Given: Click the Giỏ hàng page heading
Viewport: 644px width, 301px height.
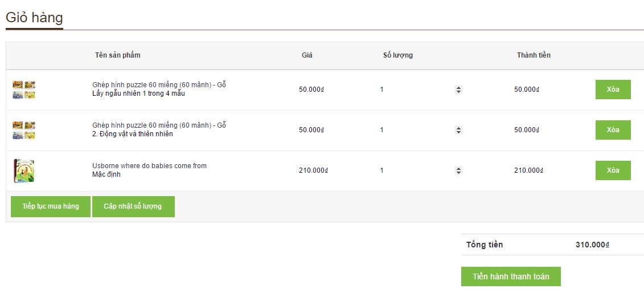Looking at the screenshot, I should (34, 18).
